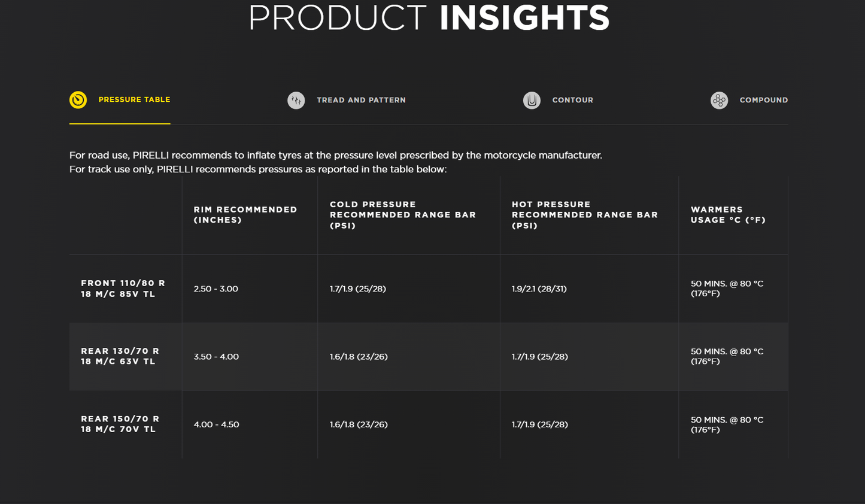865x504 pixels.
Task: Click the front tyre cold pressure 1.7/1.9 cell
Action: click(358, 289)
